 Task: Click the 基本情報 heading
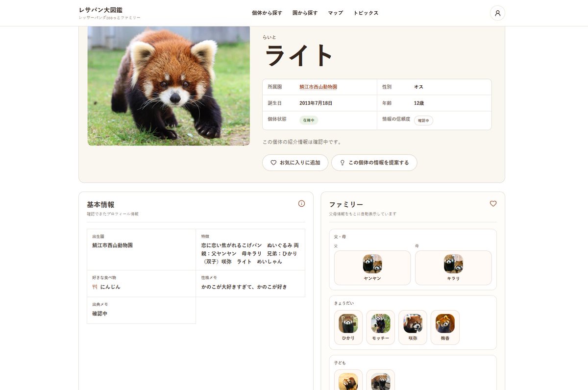pos(100,204)
